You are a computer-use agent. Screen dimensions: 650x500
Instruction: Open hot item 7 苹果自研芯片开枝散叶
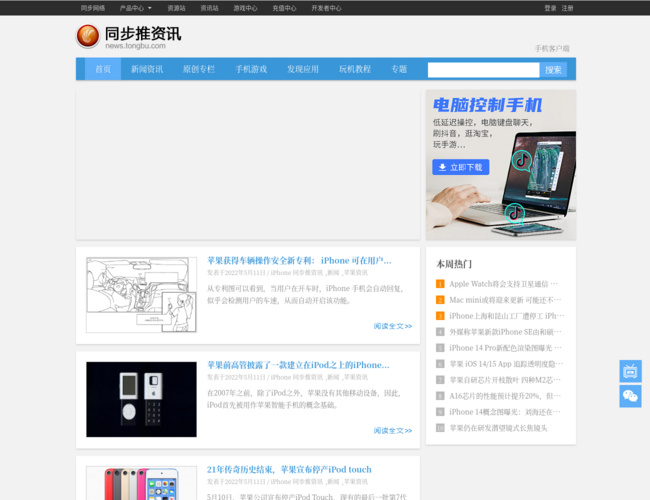point(505,380)
